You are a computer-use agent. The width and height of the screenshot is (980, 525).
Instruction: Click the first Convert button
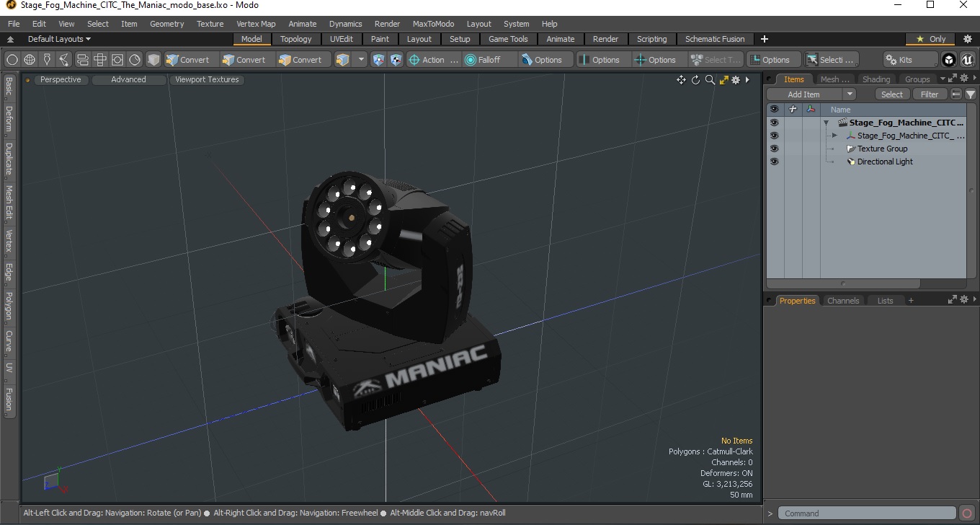coord(190,60)
